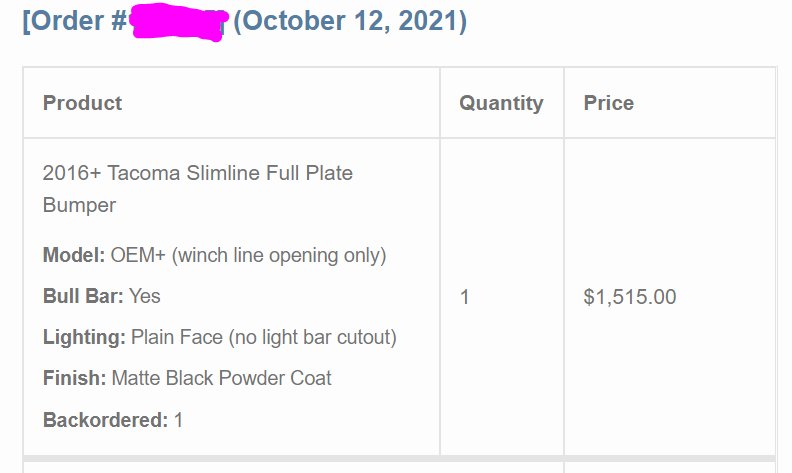
Task: Open the Order number link heading
Action: coord(245,21)
